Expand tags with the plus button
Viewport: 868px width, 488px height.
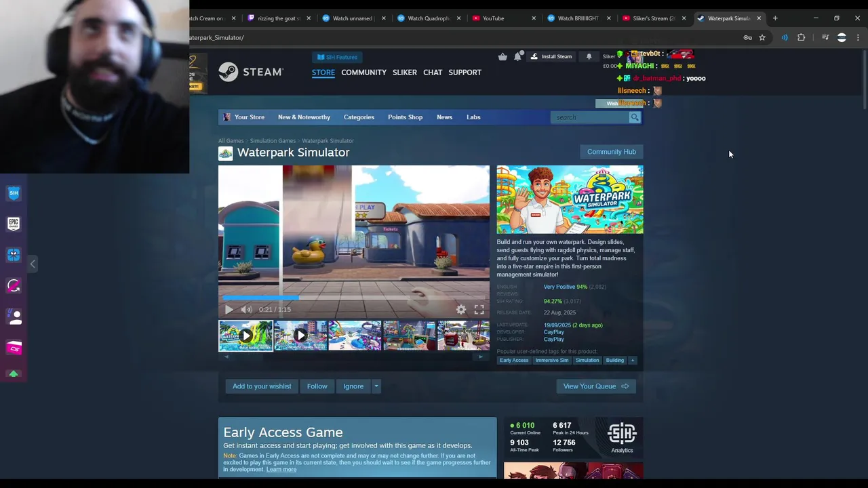[x=633, y=361]
